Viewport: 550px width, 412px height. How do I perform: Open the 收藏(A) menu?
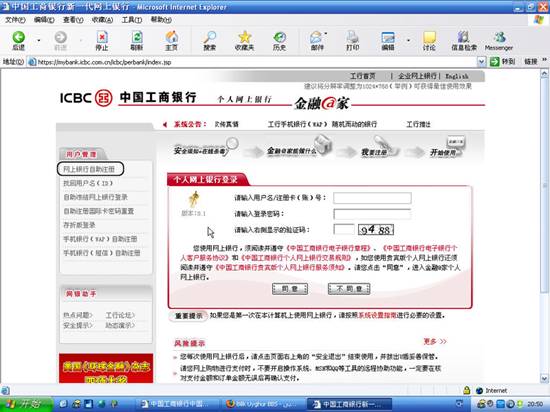click(102, 20)
